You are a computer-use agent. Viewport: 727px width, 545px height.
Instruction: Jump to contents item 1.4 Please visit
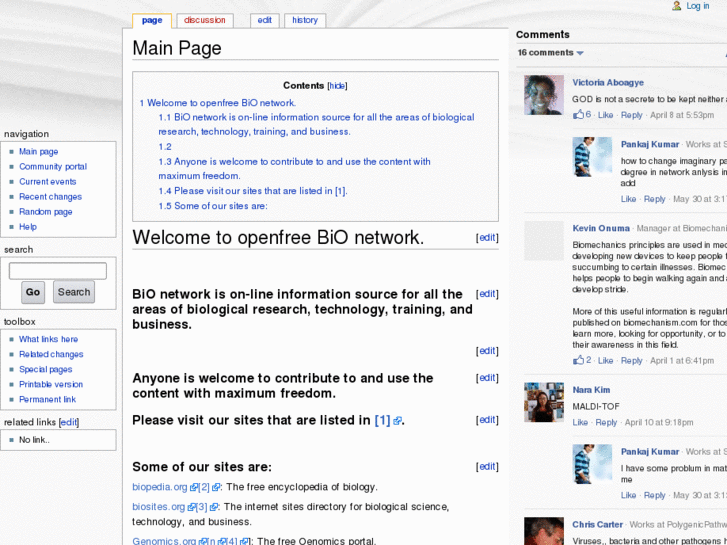click(x=253, y=191)
